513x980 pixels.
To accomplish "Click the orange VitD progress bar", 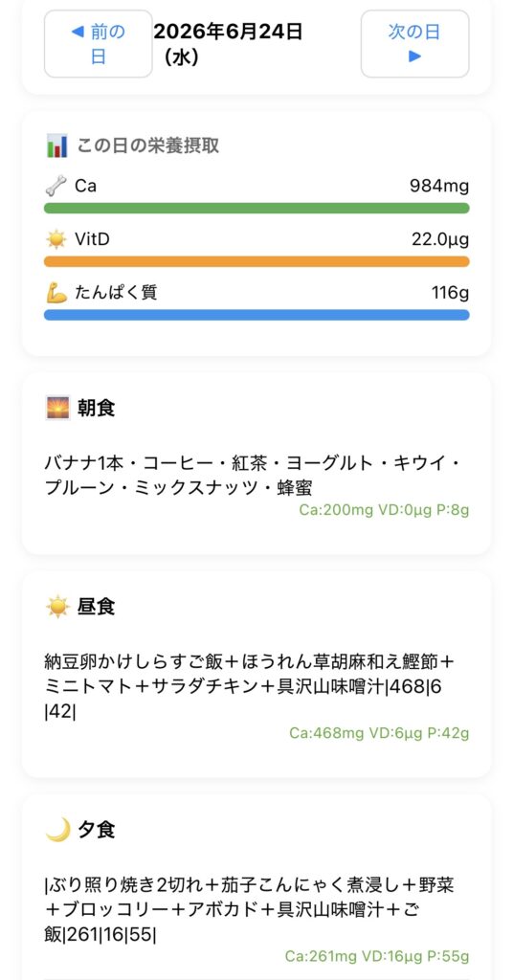I will (256, 261).
